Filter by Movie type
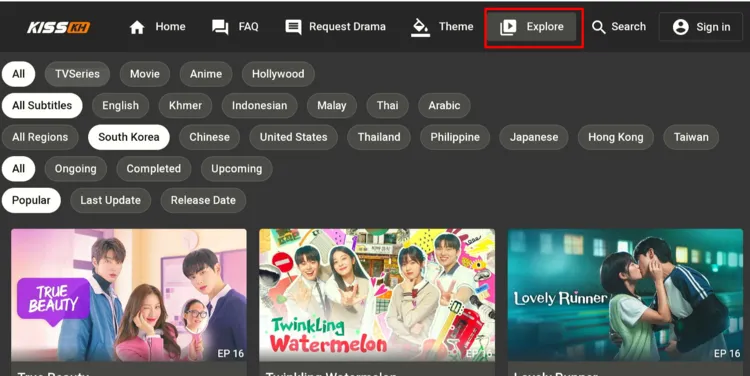 click(145, 74)
